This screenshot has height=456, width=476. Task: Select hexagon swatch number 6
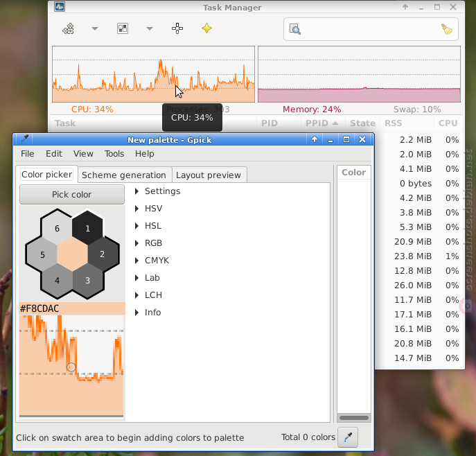coord(57,228)
